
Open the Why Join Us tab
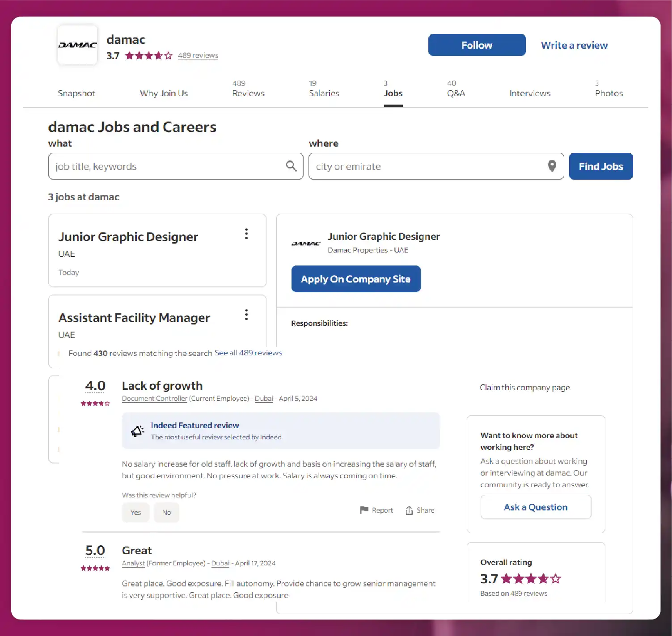coord(164,93)
